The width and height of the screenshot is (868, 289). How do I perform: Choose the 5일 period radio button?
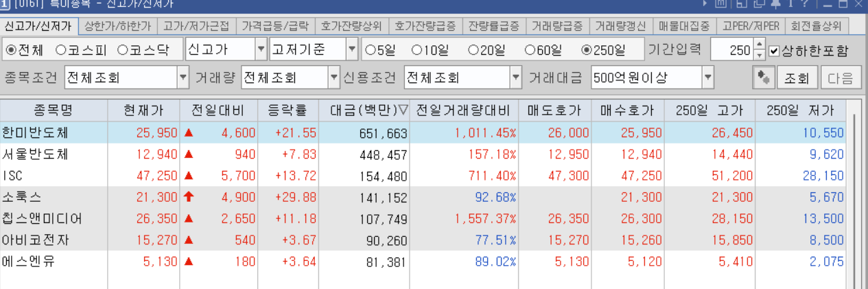pyautogui.click(x=371, y=49)
